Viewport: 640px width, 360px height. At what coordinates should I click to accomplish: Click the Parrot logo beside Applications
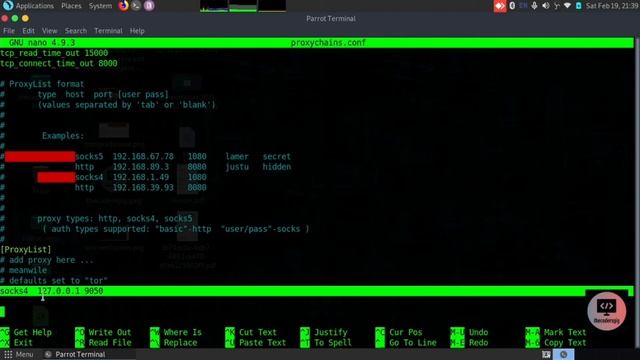click(x=7, y=6)
